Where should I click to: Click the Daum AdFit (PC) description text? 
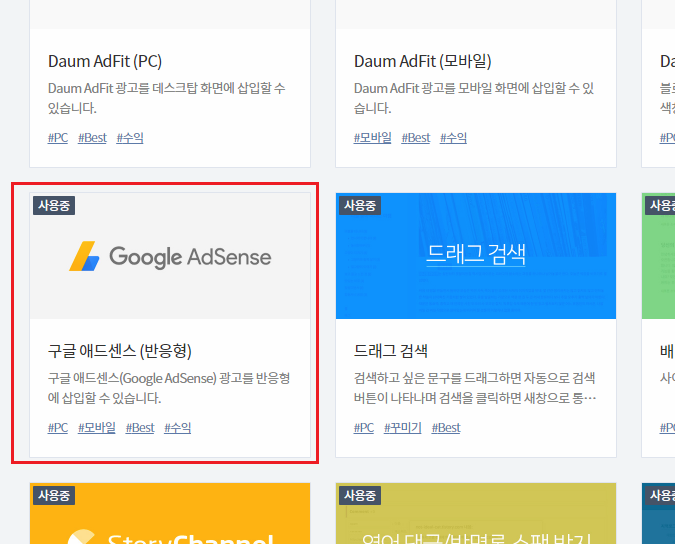point(167,98)
